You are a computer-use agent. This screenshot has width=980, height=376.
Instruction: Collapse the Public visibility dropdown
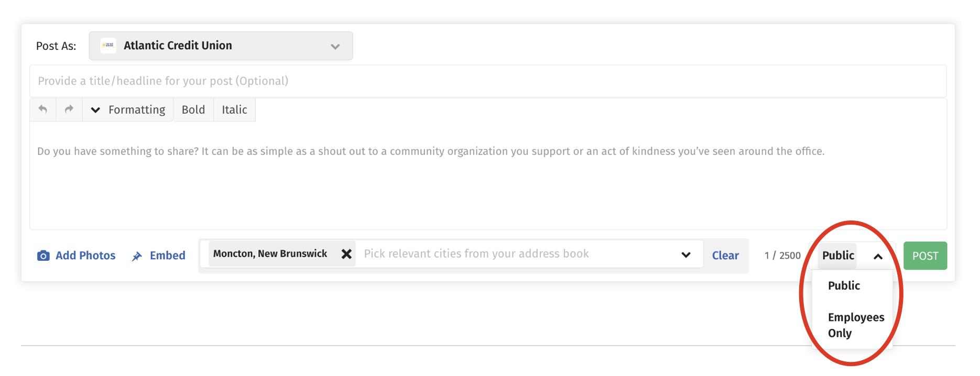(x=878, y=256)
